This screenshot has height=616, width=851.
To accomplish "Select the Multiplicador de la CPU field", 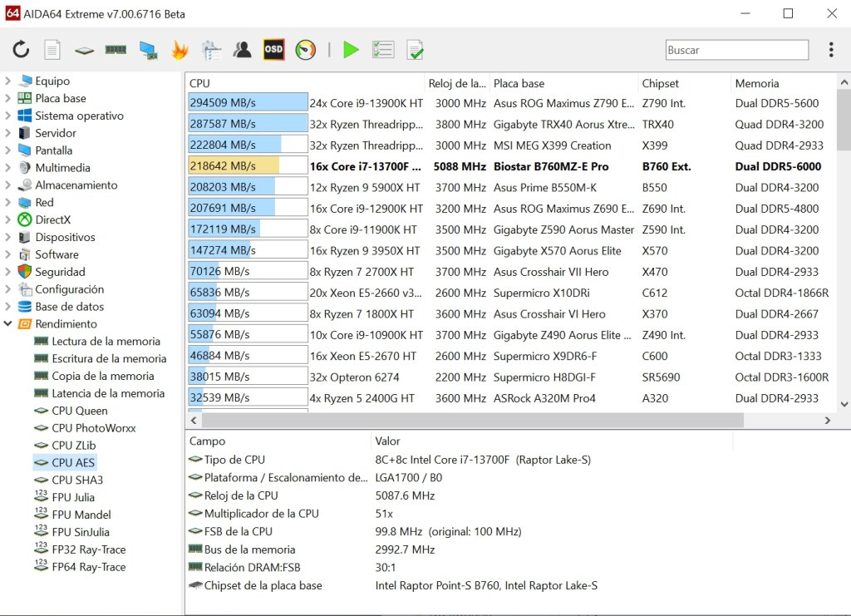I will 261,514.
